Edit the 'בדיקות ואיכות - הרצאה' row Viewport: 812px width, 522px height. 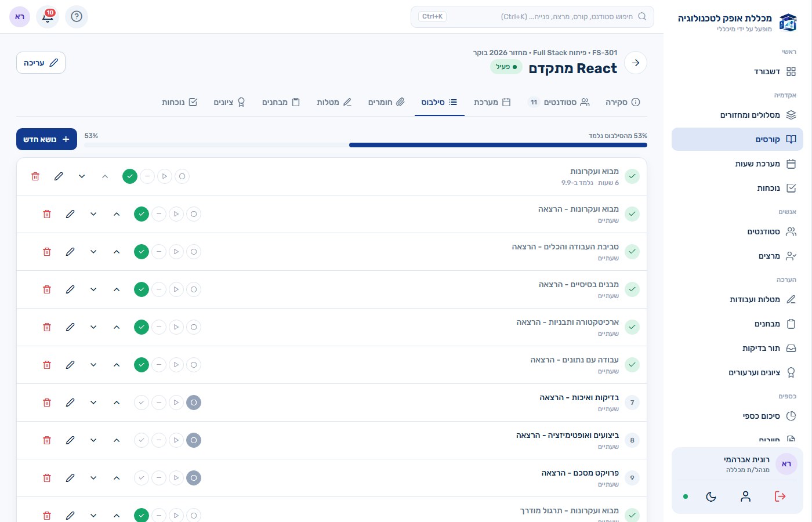70,403
